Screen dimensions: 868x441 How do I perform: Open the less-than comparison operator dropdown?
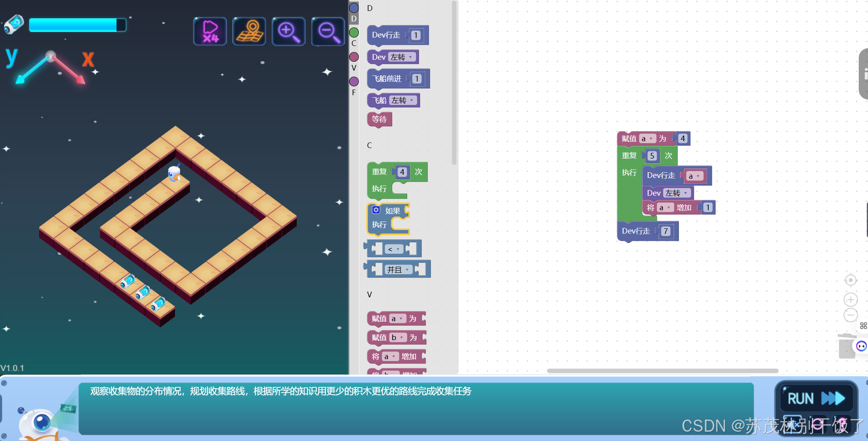[x=393, y=249]
